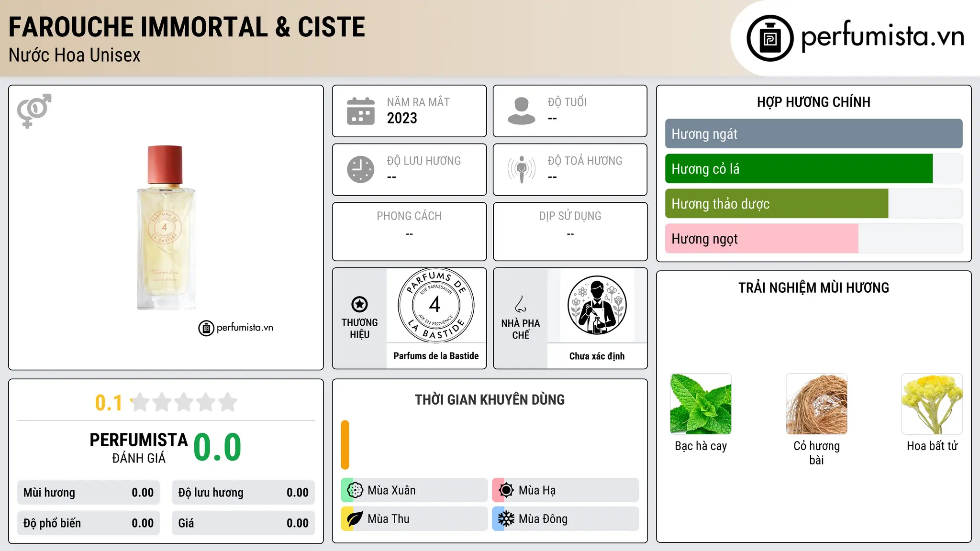The image size is (980, 551).
Task: Click the Độ lưu hương score row
Action: [x=243, y=493]
